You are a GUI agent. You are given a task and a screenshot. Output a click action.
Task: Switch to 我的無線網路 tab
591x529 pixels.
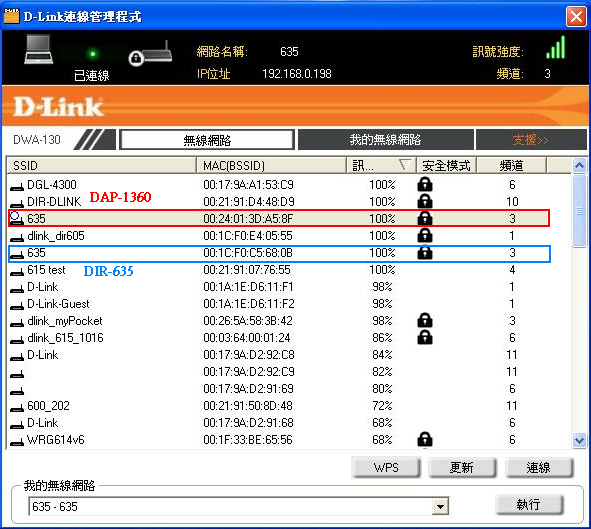click(386, 140)
